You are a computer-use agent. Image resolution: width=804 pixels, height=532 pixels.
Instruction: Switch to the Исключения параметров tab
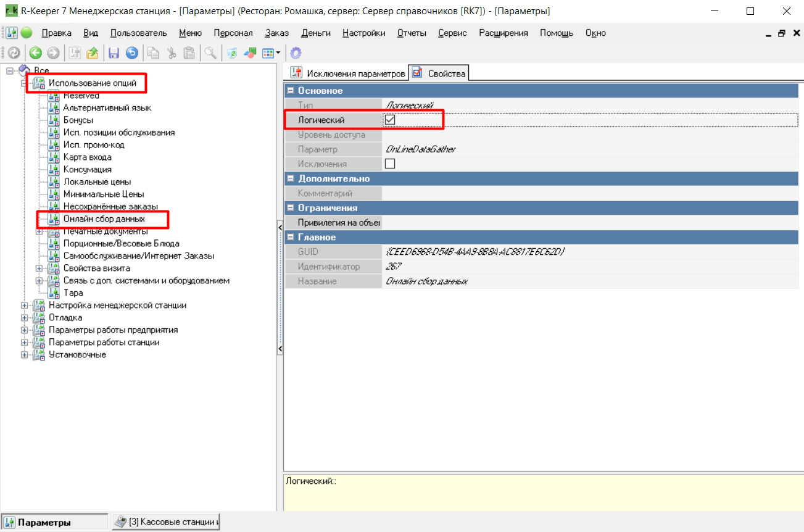tap(349, 73)
